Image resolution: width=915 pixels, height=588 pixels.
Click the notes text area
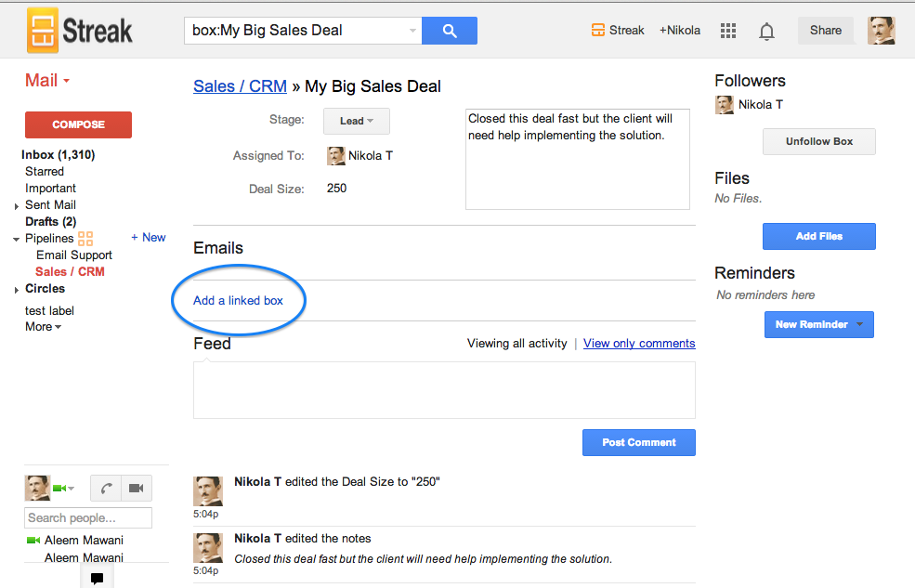[578, 159]
